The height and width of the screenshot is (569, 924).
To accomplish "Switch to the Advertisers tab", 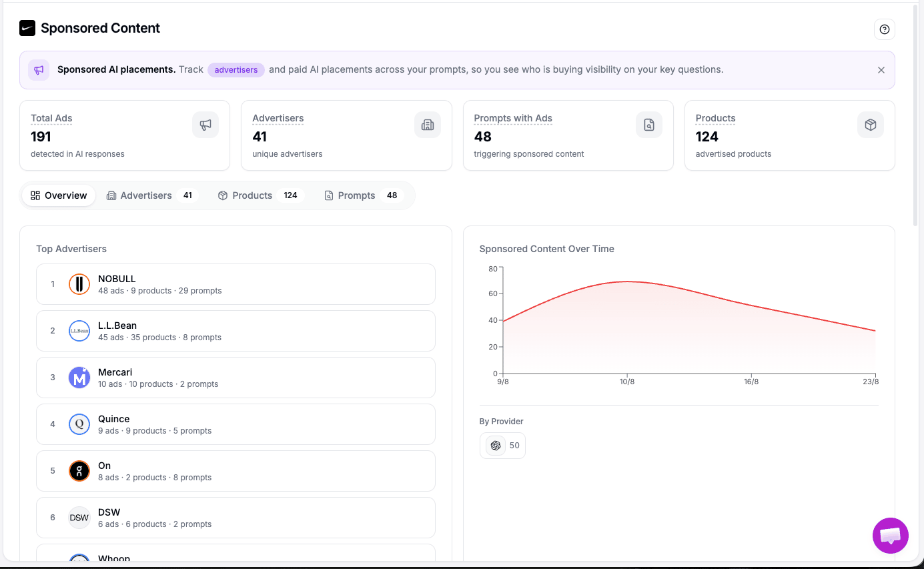I will (151, 195).
